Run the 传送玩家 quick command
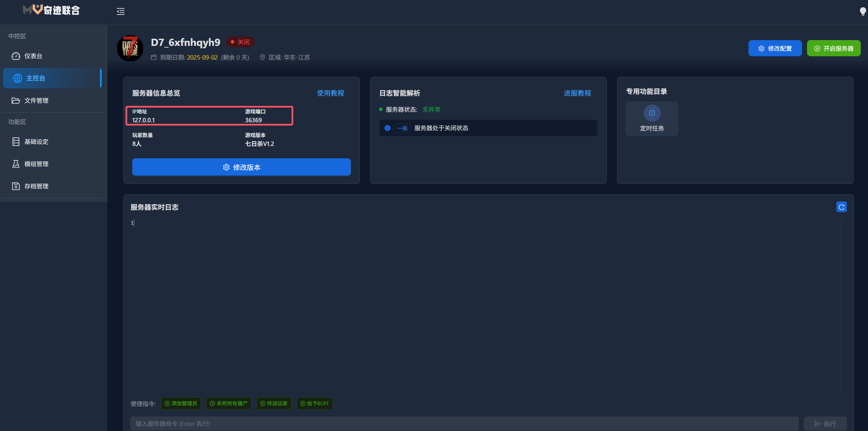 274,403
